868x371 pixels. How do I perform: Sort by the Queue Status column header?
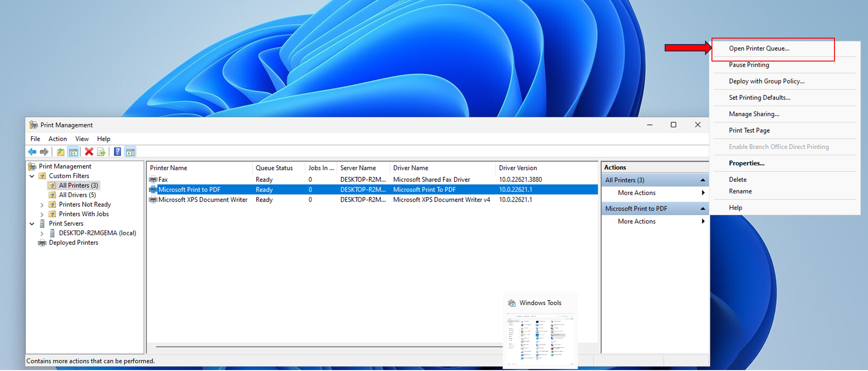coord(274,168)
